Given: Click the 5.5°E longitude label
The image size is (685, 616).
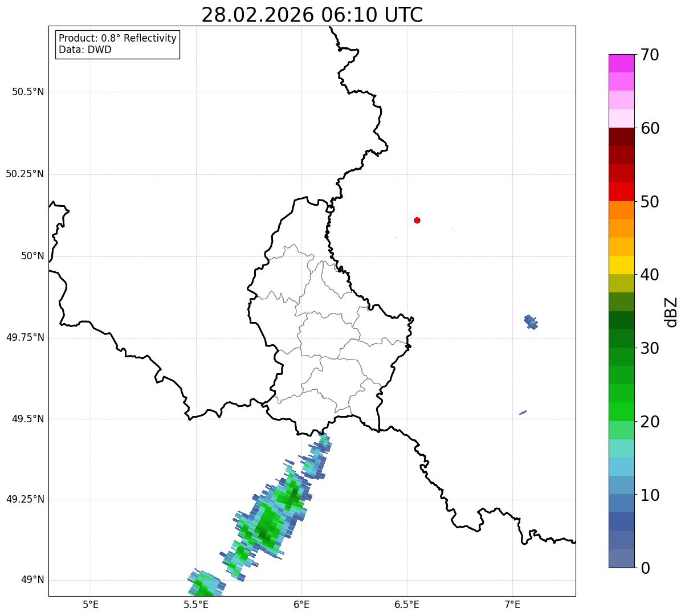Looking at the screenshot, I should 196,604.
